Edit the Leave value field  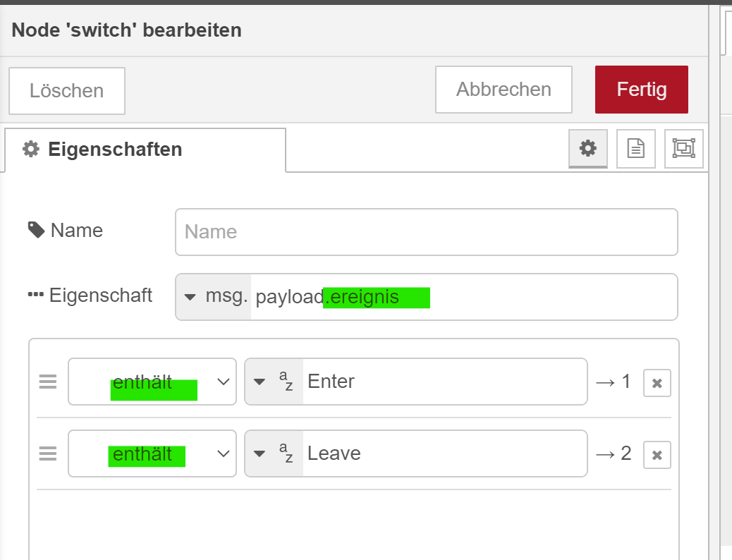pyautogui.click(x=444, y=454)
